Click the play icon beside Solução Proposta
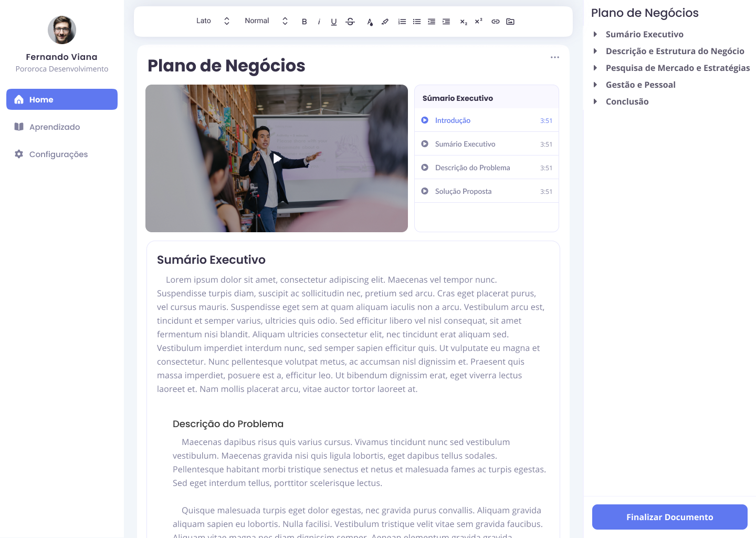756x538 pixels. click(425, 191)
